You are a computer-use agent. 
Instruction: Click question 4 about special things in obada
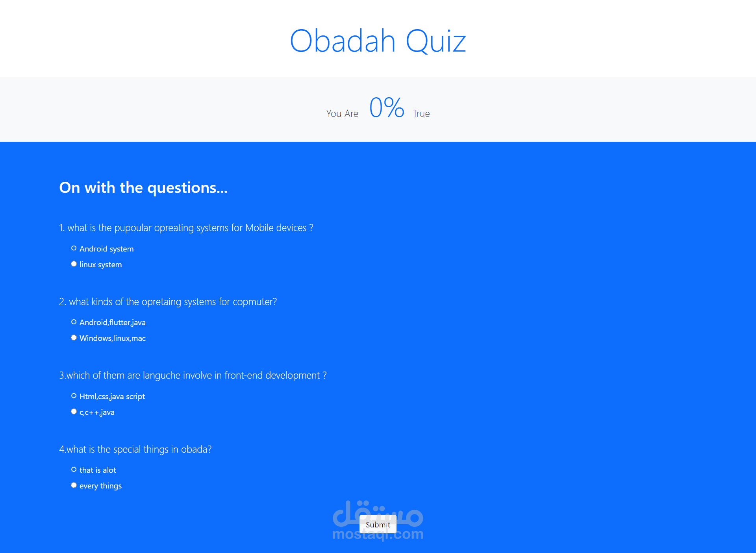tap(135, 449)
